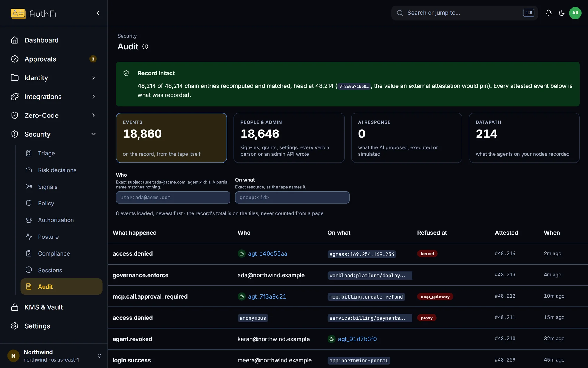Image resolution: width=588 pixels, height=368 pixels.
Task: Open notifications bell
Action: point(549,13)
